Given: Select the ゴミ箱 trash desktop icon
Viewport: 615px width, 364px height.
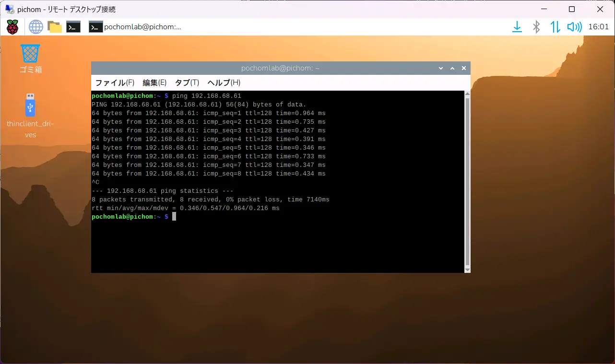Looking at the screenshot, I should click(x=30, y=59).
